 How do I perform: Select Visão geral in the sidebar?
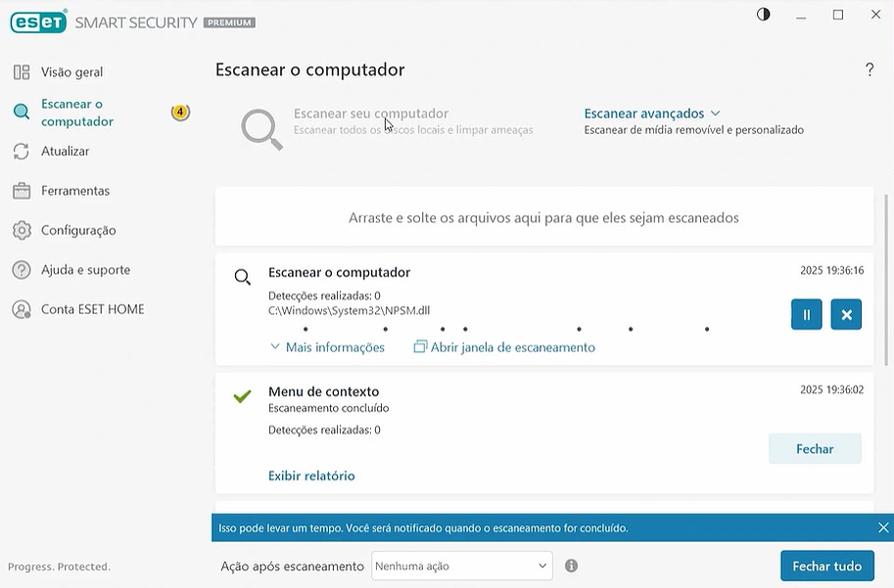[x=71, y=72]
